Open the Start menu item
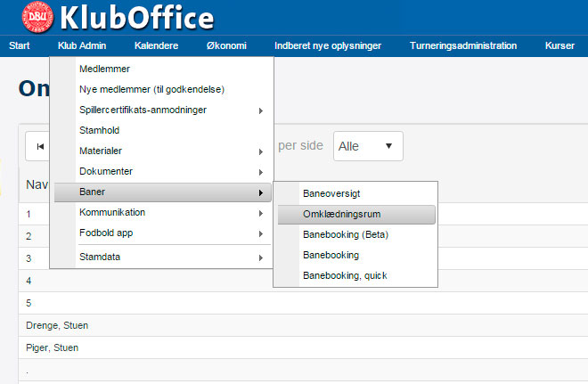 click(19, 45)
